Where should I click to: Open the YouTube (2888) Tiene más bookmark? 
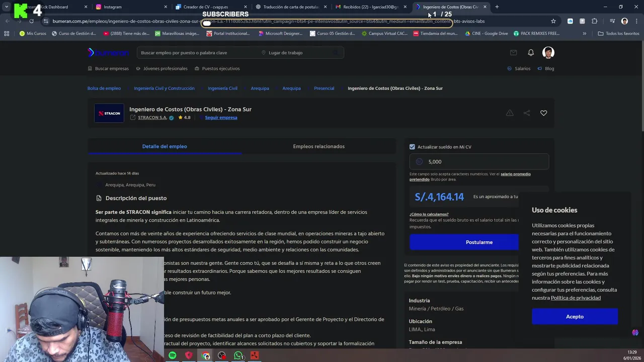click(126, 34)
